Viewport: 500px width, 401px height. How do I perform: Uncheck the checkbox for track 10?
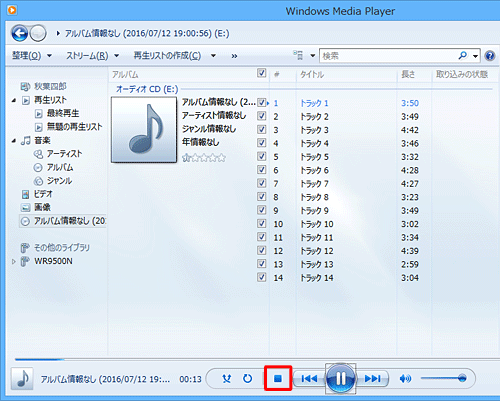pos(262,224)
